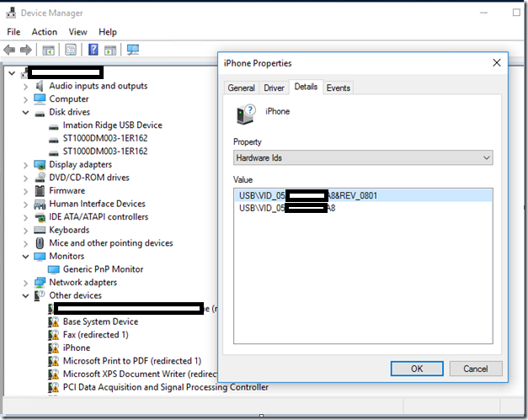The width and height of the screenshot is (528, 420).
Task: Select PCI Data Acquisition and Signal Processing Controller
Action: click(x=166, y=387)
